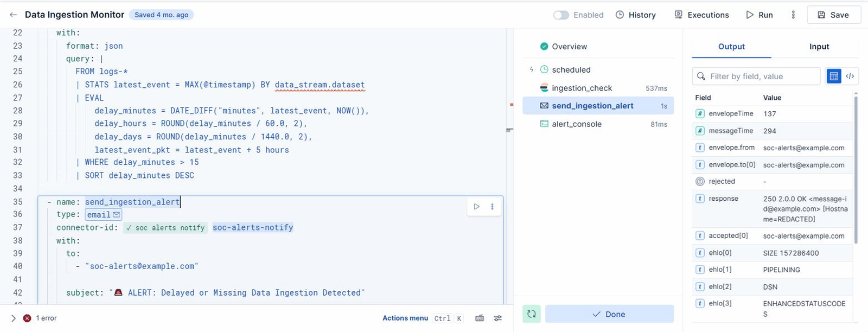
Task: Click the Output panel vertical scrollbar
Action: click(856, 169)
